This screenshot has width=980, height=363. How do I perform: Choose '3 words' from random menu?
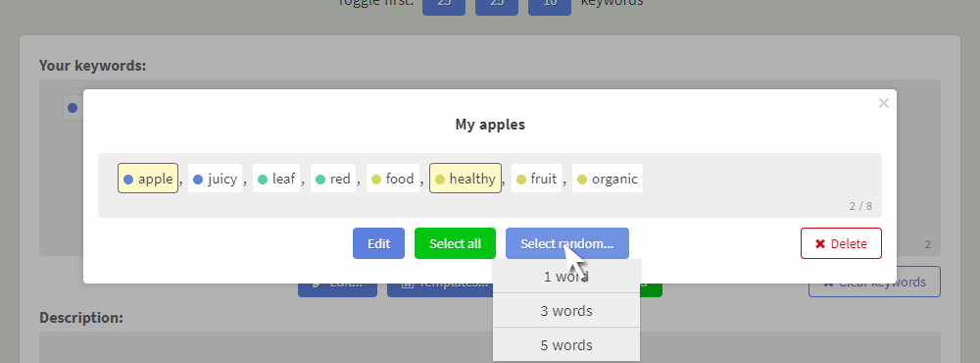coord(566,310)
